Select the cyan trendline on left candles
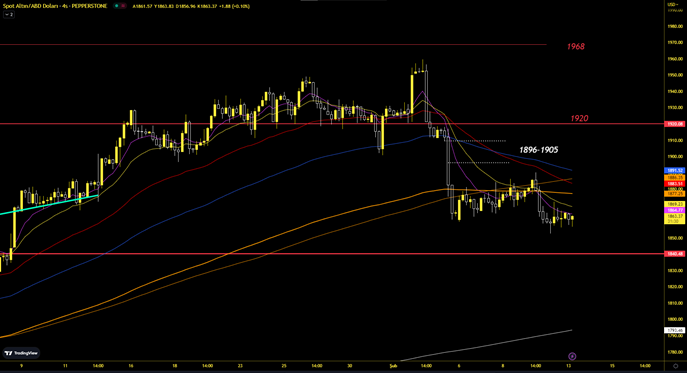 coord(49,205)
